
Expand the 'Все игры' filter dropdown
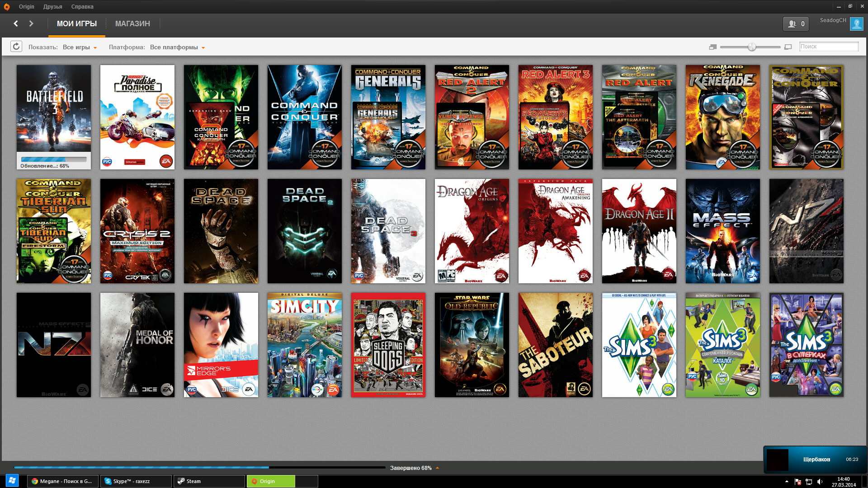pos(80,47)
